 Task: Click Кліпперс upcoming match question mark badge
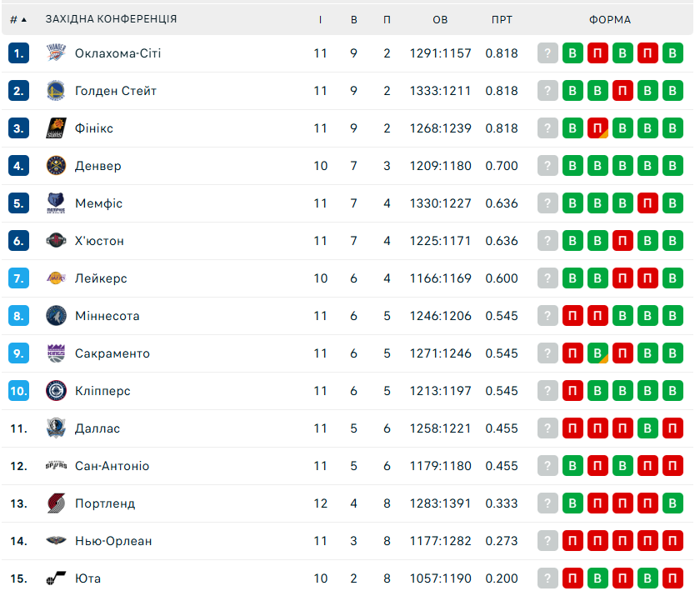[x=547, y=391]
